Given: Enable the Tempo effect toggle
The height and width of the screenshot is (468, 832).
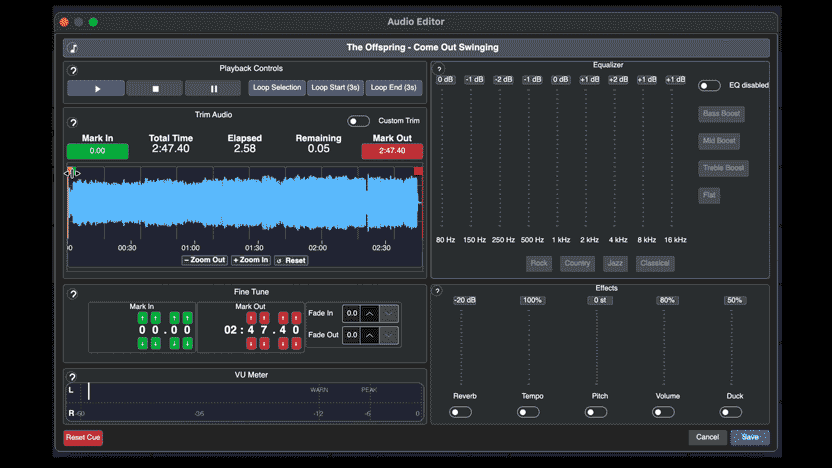Looking at the screenshot, I should click(x=528, y=412).
